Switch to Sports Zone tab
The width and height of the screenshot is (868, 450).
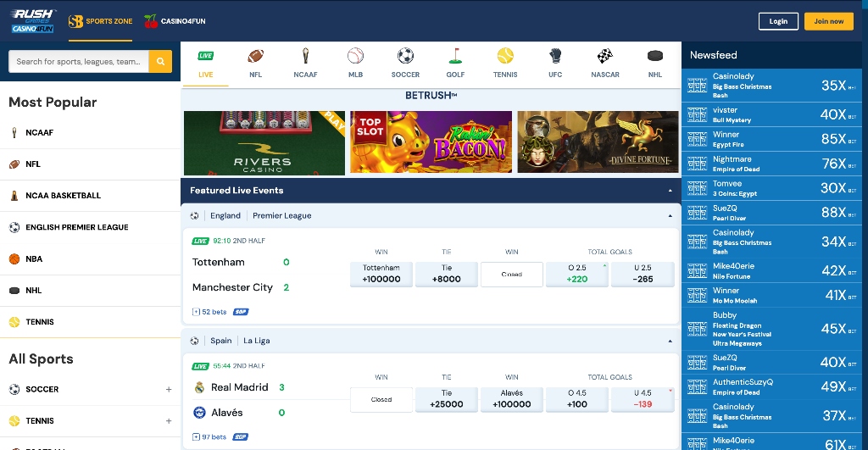tap(100, 21)
